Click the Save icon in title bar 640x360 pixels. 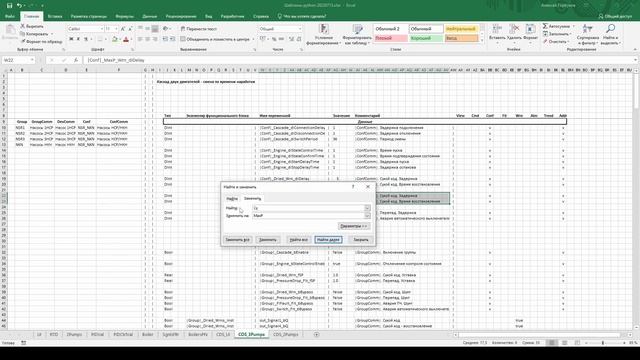point(9,5)
